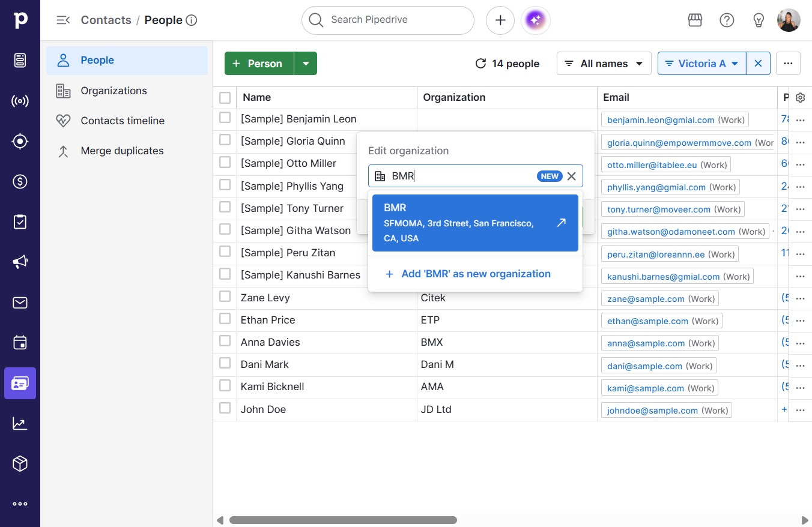Open Calendar activities icon in left rail
This screenshot has height=527, width=812.
click(20, 343)
